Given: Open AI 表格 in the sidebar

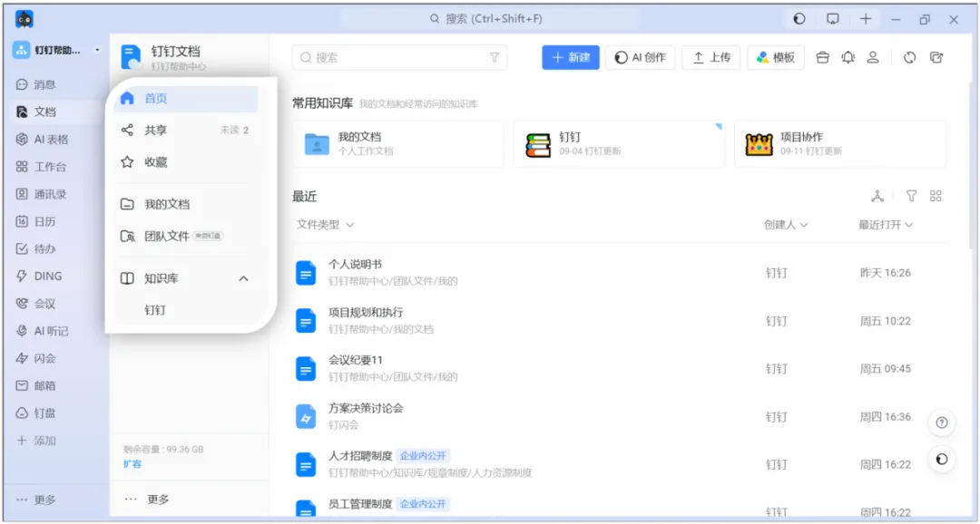Looking at the screenshot, I should pyautogui.click(x=43, y=140).
